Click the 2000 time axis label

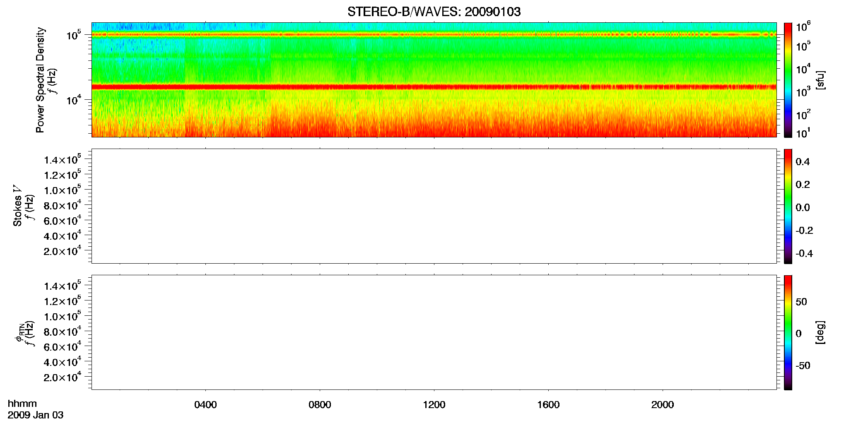[663, 405]
